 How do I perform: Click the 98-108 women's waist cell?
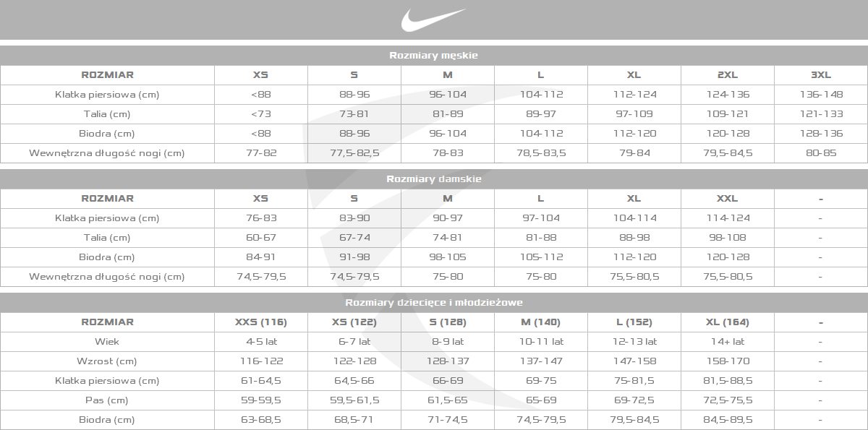(728, 237)
